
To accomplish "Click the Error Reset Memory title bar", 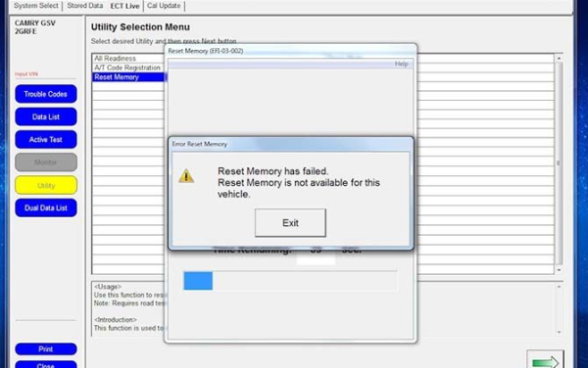I will [291, 144].
